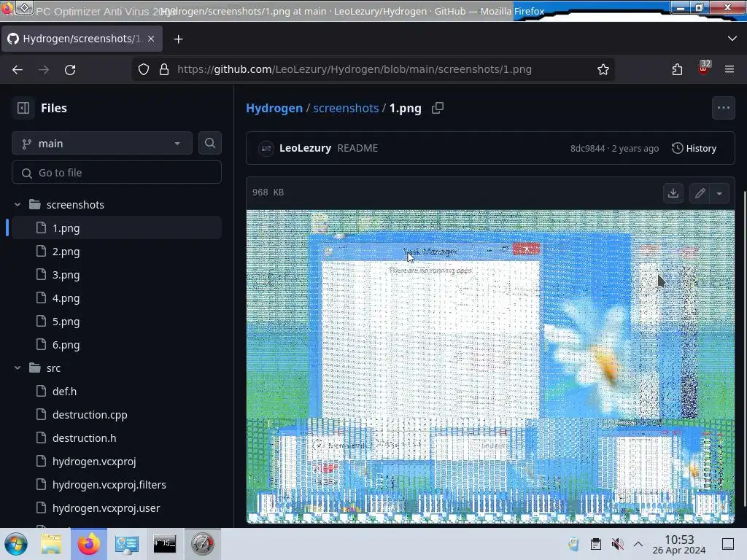Unmute via the tray volume icon
This screenshot has width=747, height=560.
pos(617,544)
